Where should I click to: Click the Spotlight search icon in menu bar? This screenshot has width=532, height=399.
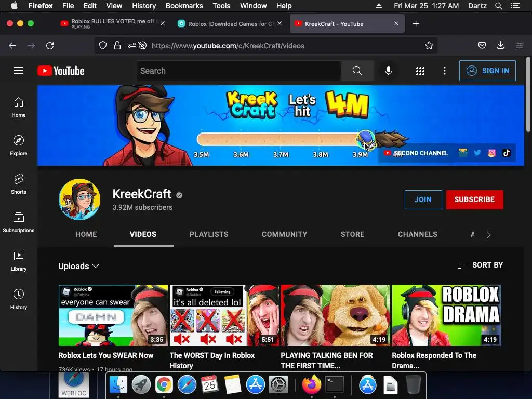pyautogui.click(x=498, y=6)
